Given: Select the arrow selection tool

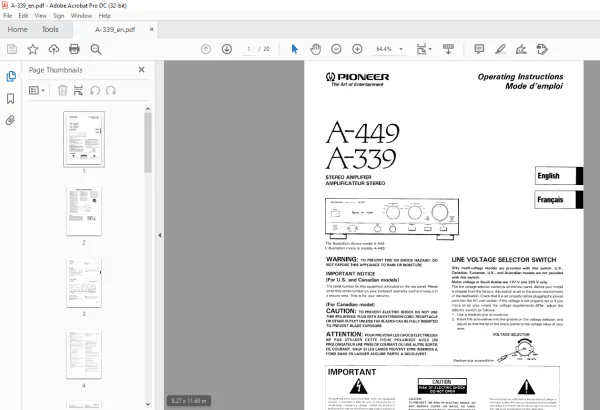Looking at the screenshot, I should coord(295,49).
